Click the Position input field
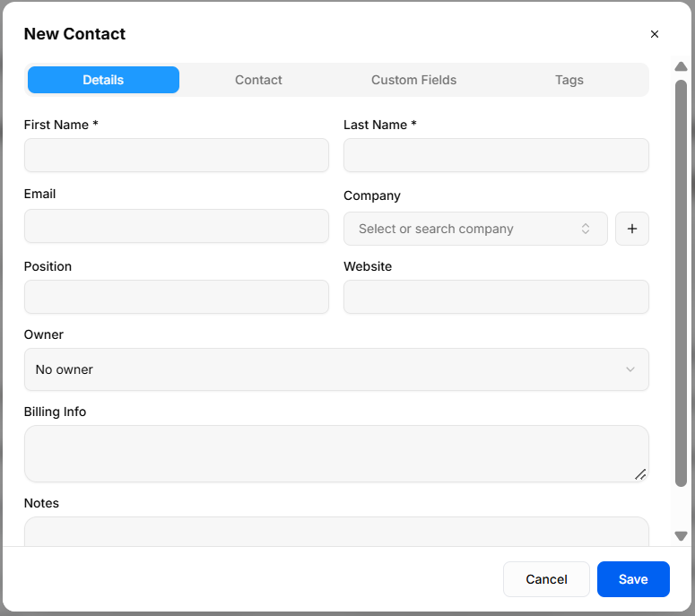The height and width of the screenshot is (616, 695). click(177, 297)
